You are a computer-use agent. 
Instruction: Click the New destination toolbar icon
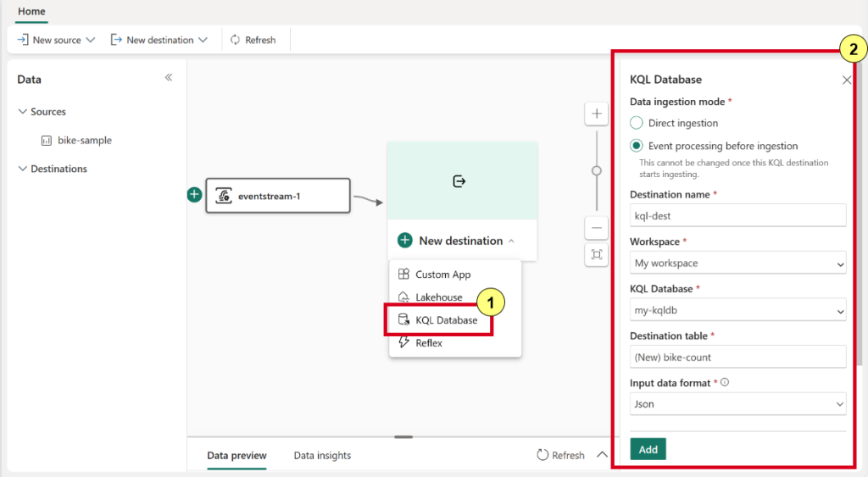(115, 40)
